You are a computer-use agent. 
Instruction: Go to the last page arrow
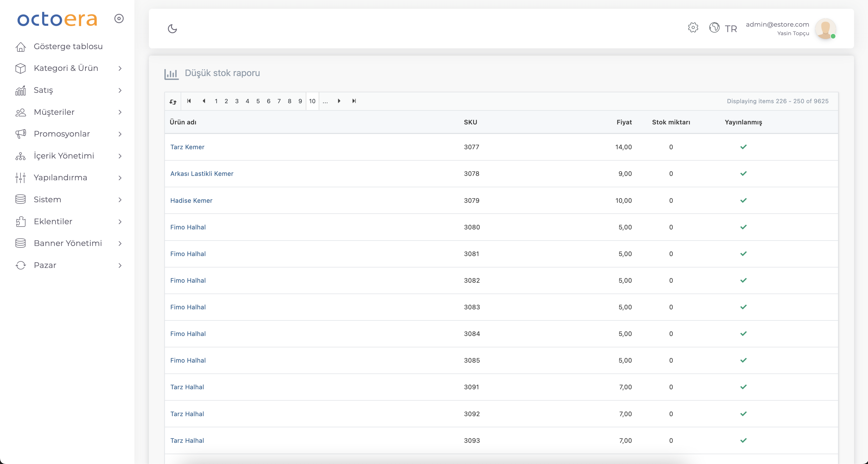click(x=354, y=101)
